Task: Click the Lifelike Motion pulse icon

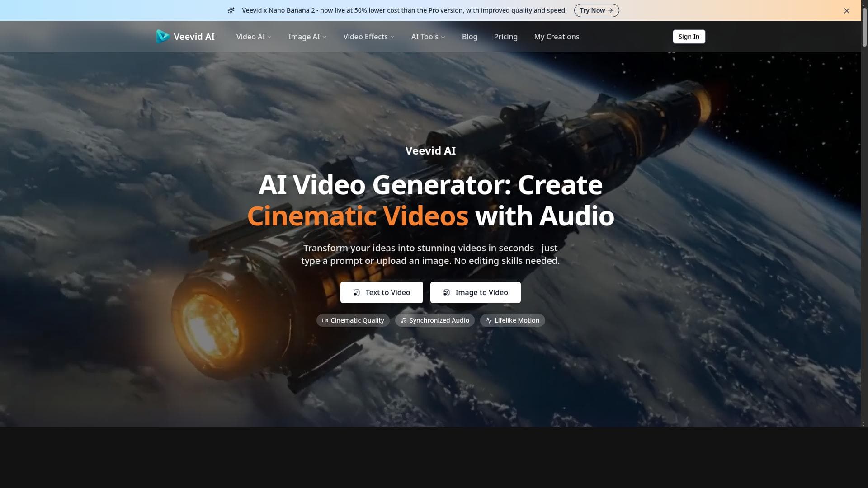Action: pos(488,320)
